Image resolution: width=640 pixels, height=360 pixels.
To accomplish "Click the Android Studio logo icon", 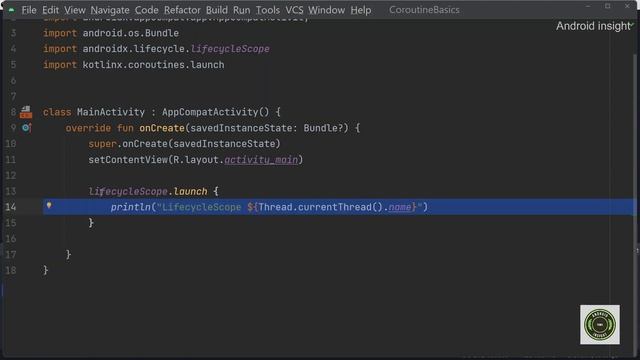I will (x=11, y=10).
